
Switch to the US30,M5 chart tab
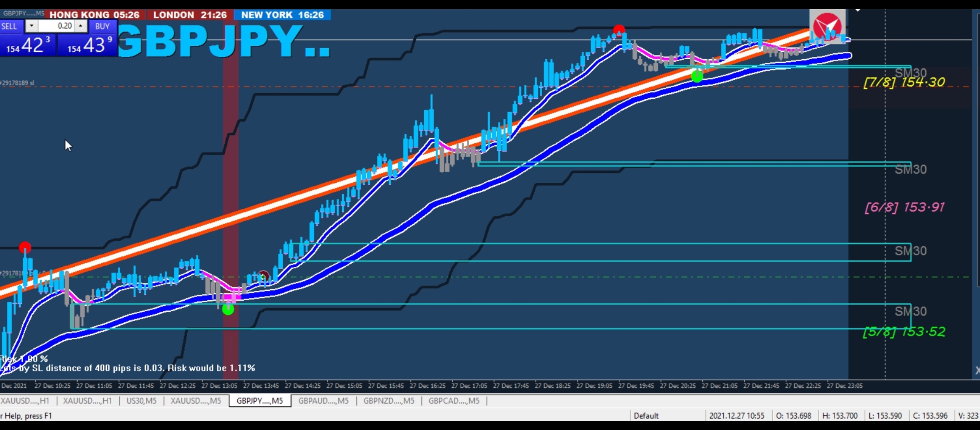(x=141, y=401)
